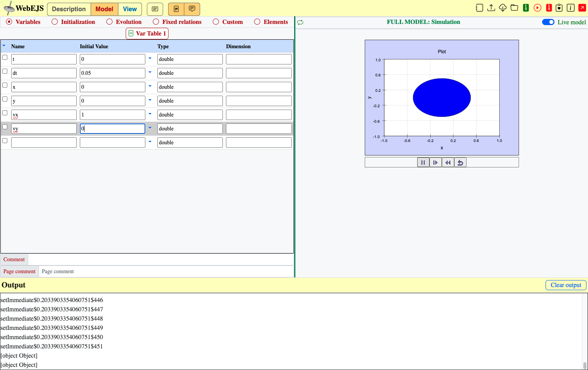This screenshot has height=370, width=588.
Task: Select the Fixed relations radio button
Action: pos(156,22)
